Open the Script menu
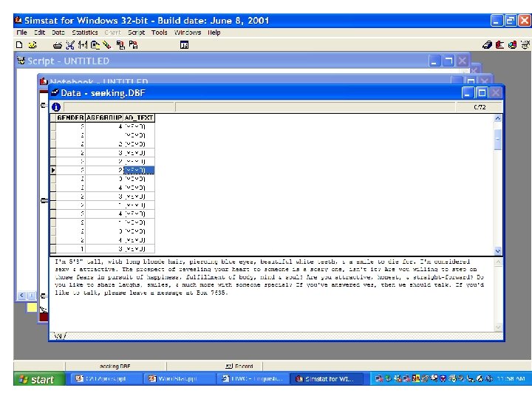This screenshot has height=399, width=532. pos(137,33)
